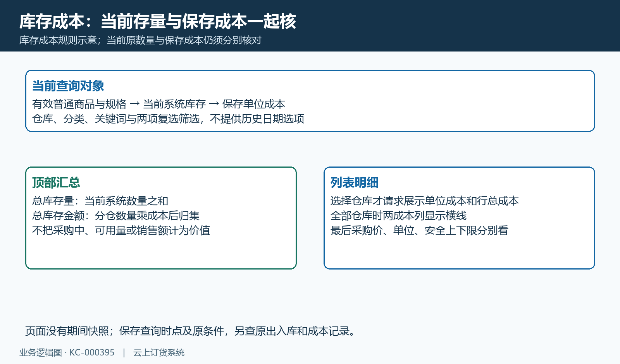Select the heading '列表明细'

tap(355, 182)
